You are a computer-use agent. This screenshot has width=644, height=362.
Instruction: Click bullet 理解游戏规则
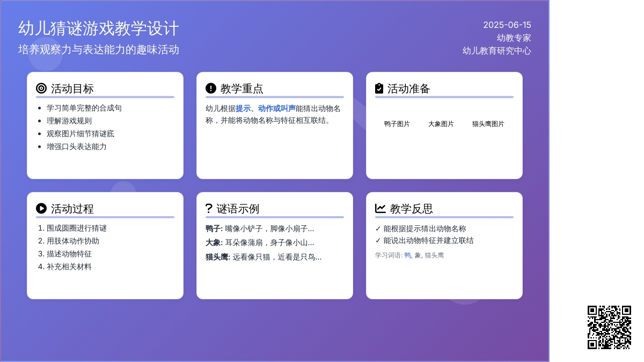[x=69, y=121]
